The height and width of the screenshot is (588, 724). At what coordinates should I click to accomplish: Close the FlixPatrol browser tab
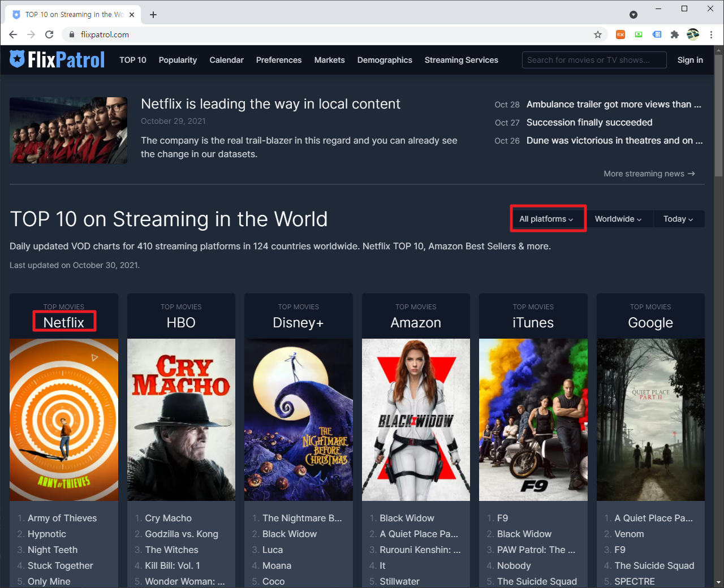pyautogui.click(x=132, y=15)
